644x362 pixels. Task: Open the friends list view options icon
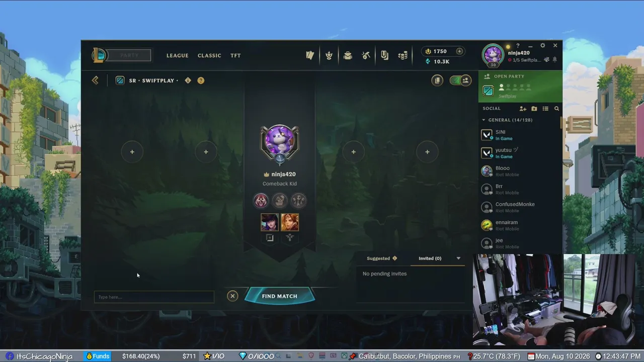coord(545,109)
